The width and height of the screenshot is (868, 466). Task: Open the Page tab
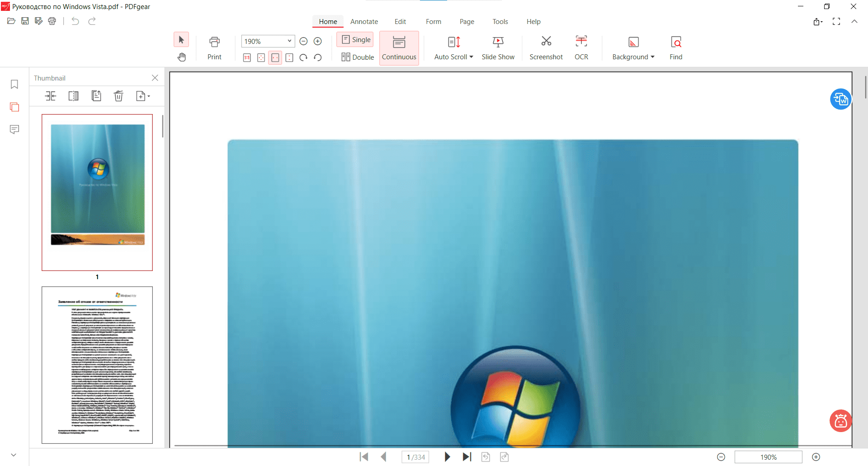(x=467, y=22)
